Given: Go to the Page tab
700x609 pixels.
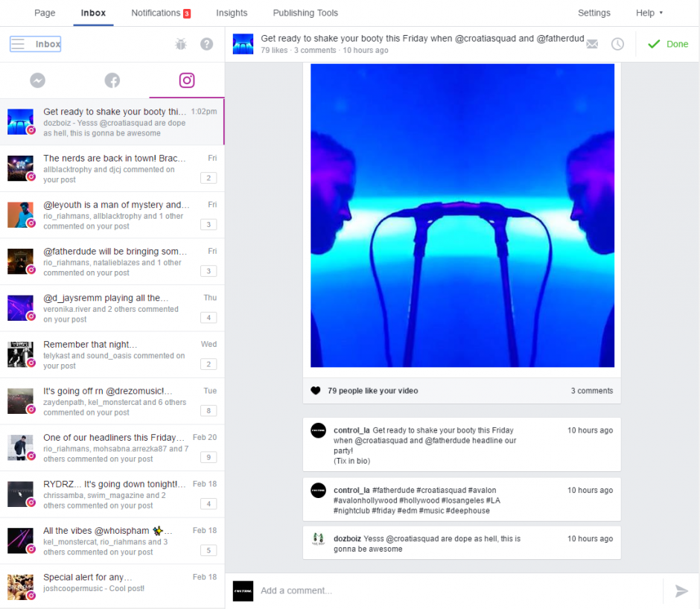Looking at the screenshot, I should [45, 13].
